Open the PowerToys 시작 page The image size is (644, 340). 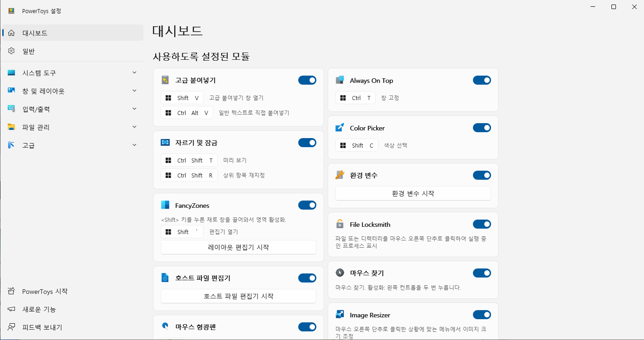(x=73, y=291)
